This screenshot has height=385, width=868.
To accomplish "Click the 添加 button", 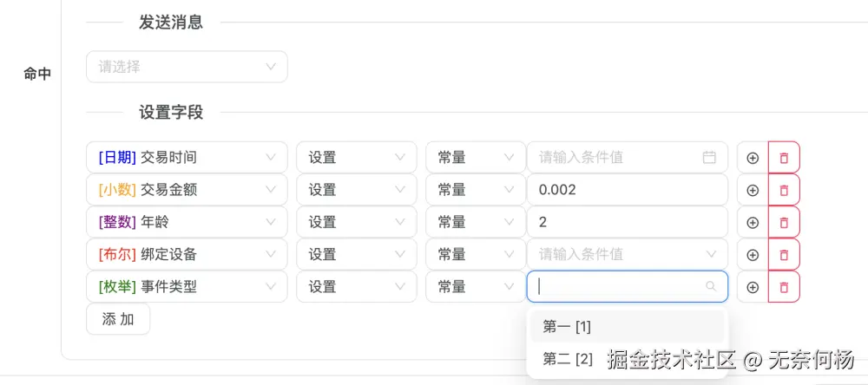I will click(118, 319).
